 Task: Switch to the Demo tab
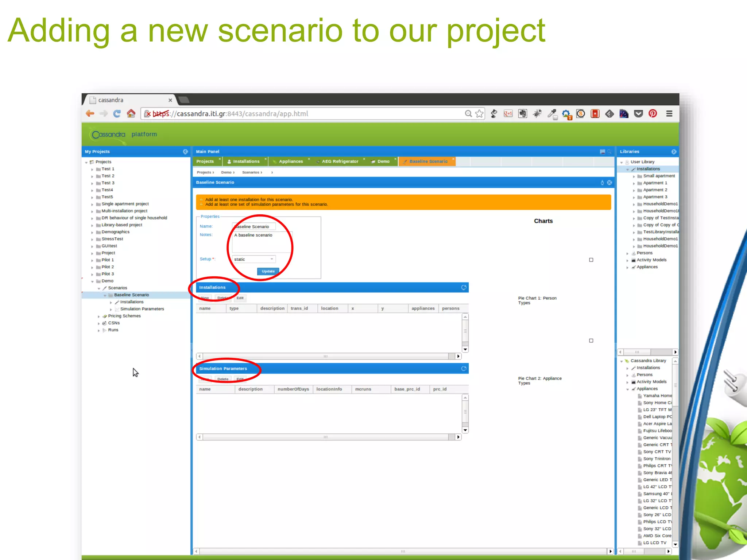pos(383,162)
